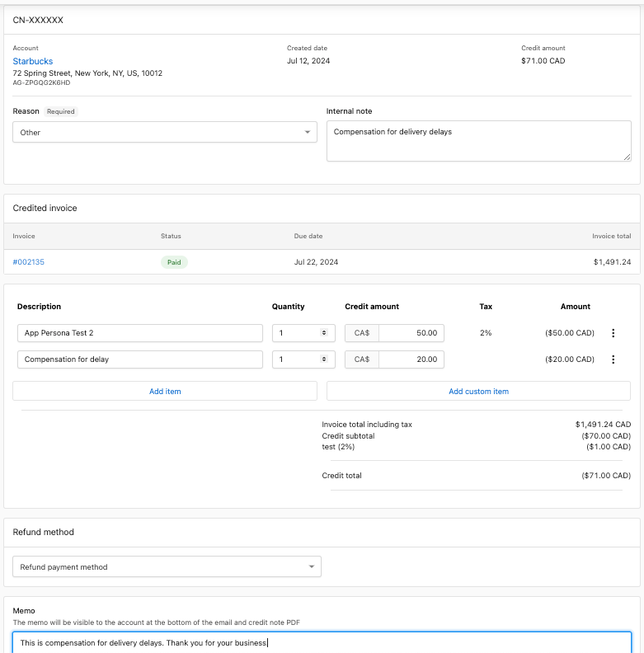Click the ($20.00 CAD) amount value
This screenshot has height=653, width=644.
coord(570,359)
